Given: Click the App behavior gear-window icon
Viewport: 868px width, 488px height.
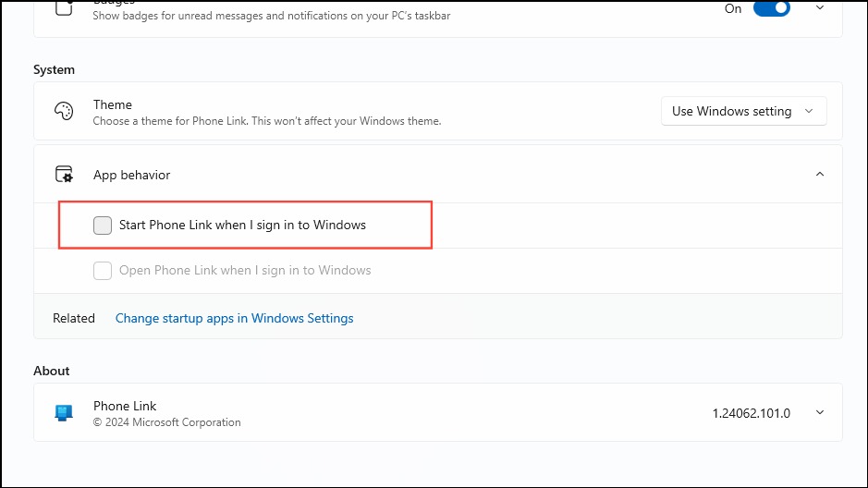Looking at the screenshot, I should coord(64,175).
